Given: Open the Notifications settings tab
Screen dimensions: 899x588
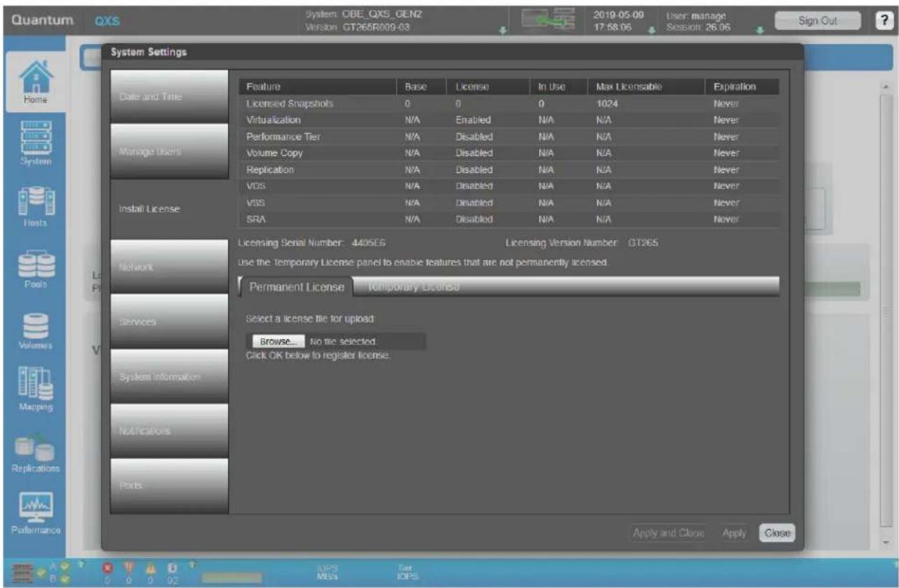Looking at the screenshot, I should 169,430.
